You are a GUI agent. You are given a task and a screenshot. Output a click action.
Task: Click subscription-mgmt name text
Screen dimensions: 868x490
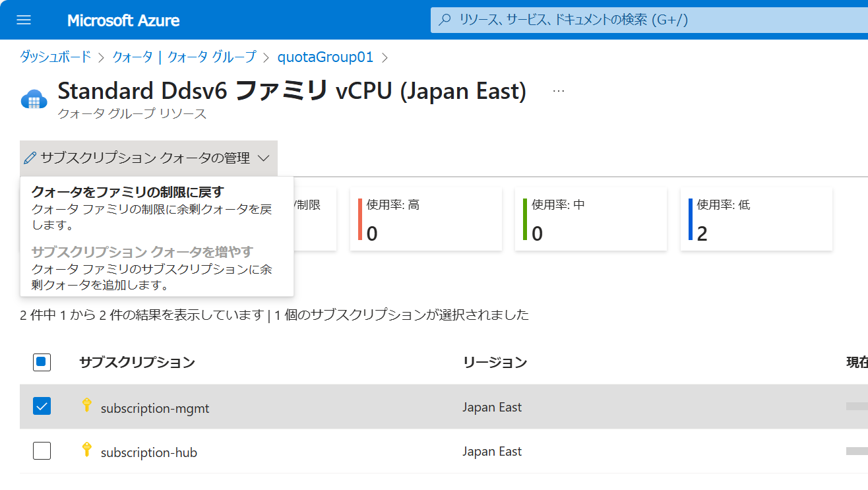(x=155, y=408)
